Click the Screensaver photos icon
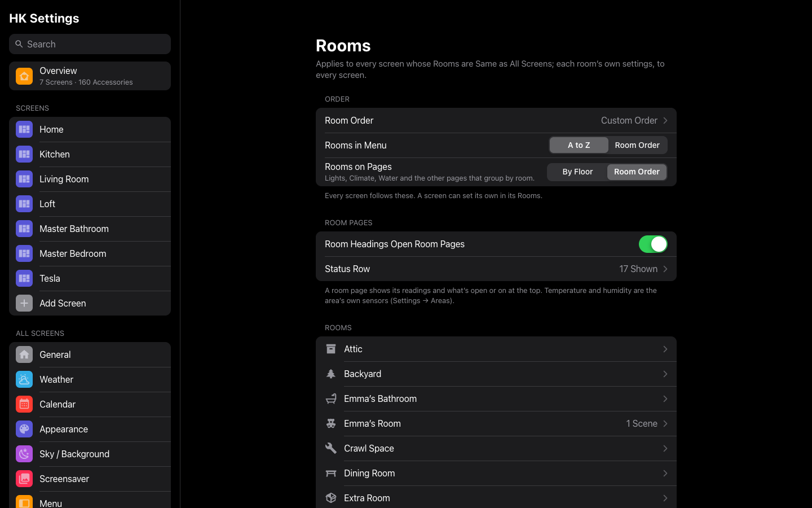Screen dimensions: 812x508 24,479
